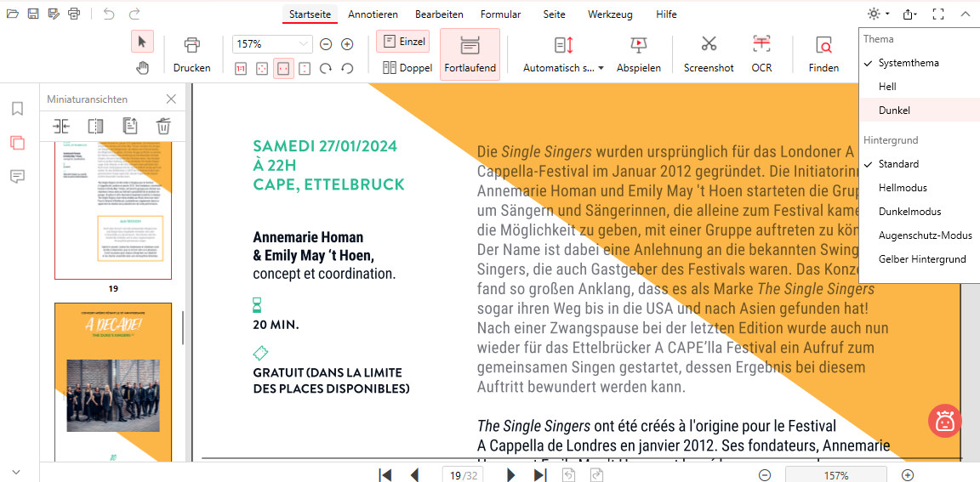Select the Hell theme option

920,87
